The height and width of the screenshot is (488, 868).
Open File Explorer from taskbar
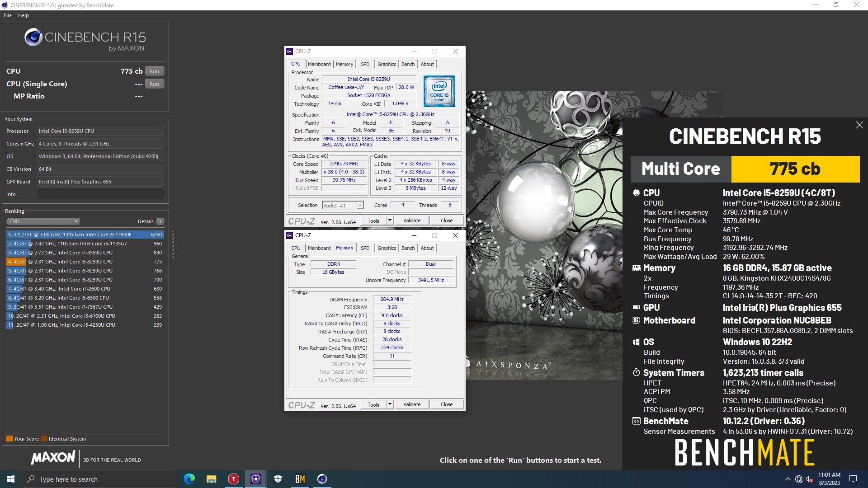click(x=211, y=479)
